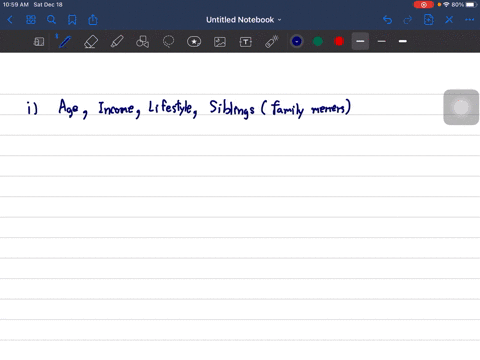Tap the red screen recording indicator

(x=424, y=5)
